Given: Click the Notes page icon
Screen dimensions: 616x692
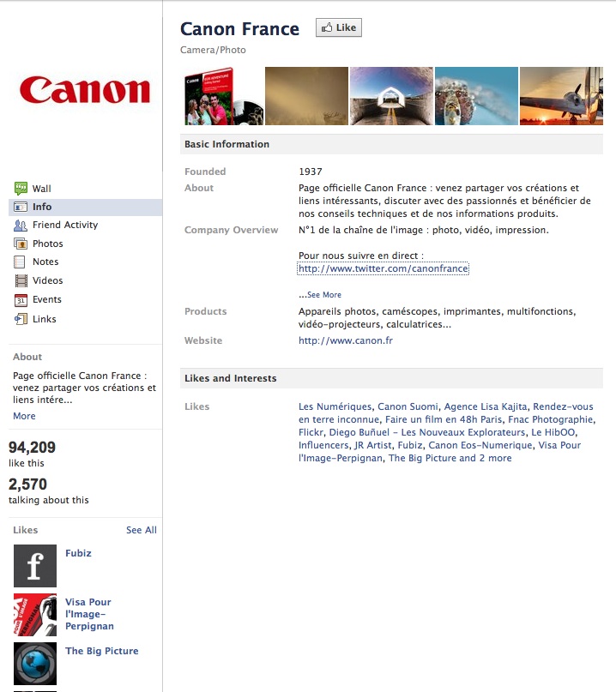Looking at the screenshot, I should point(20,262).
